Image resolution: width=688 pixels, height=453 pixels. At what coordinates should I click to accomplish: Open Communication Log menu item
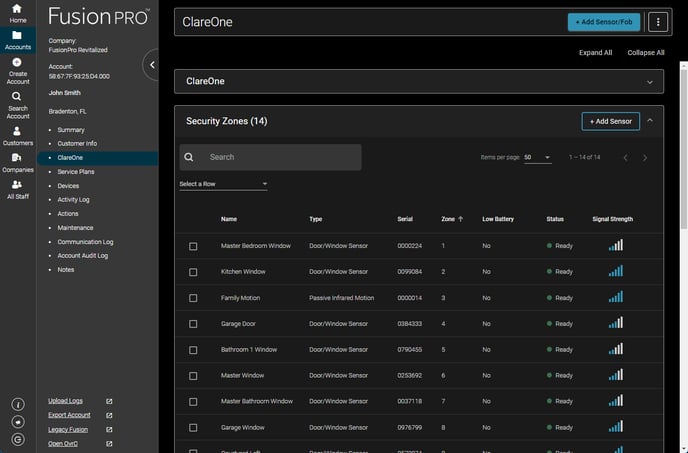coord(85,242)
